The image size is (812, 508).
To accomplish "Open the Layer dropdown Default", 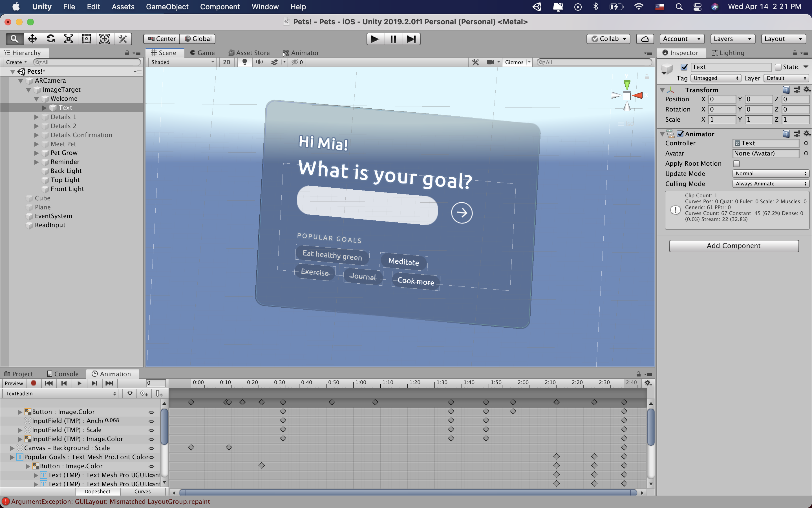I will tap(786, 78).
